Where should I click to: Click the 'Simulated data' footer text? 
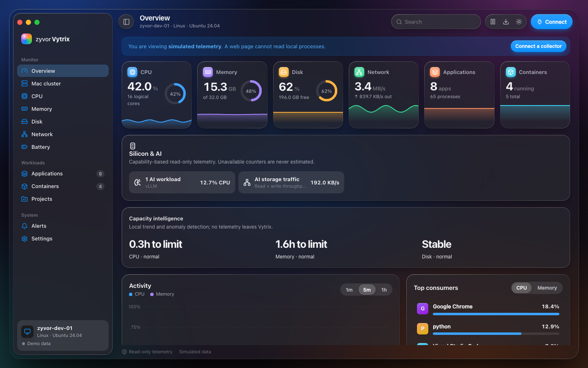pyautogui.click(x=195, y=352)
